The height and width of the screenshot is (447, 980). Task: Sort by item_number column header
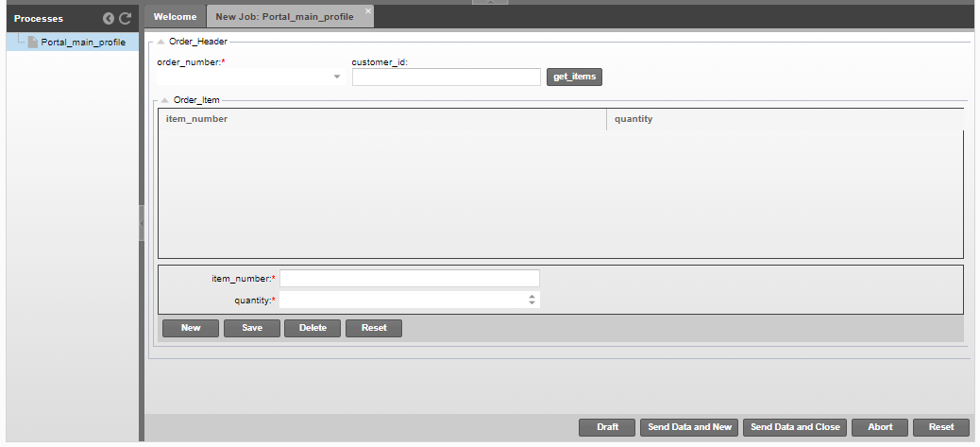382,119
